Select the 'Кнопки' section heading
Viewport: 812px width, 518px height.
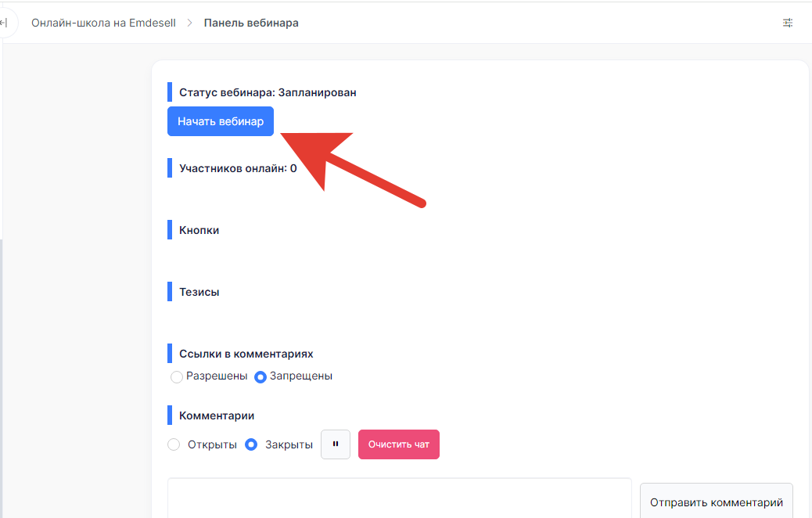pos(199,230)
